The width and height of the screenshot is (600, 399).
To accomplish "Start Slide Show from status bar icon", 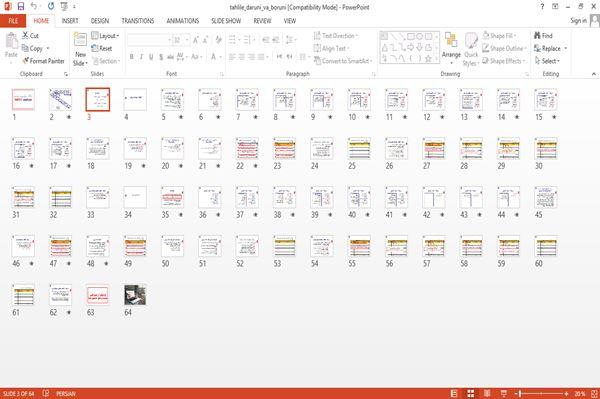I will 504,393.
